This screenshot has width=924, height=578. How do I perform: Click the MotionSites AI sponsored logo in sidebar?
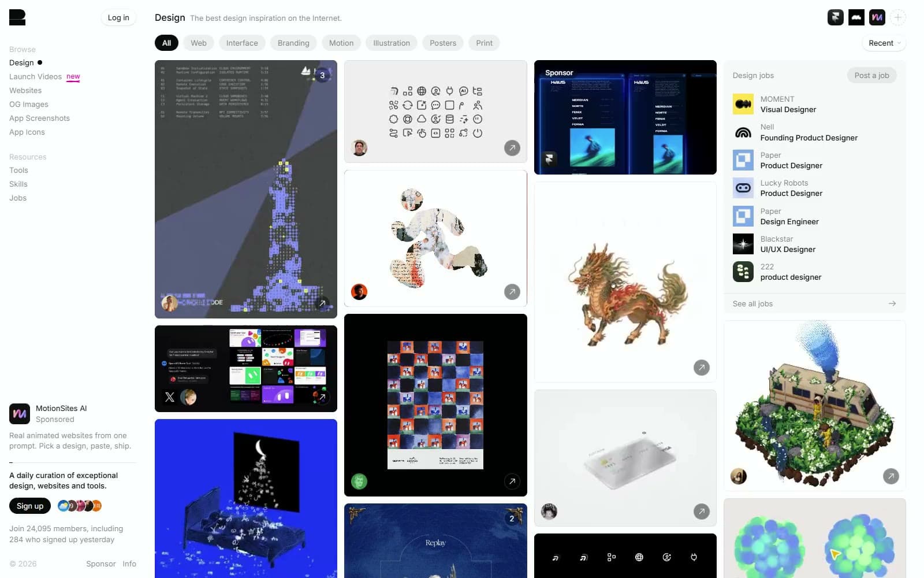point(20,414)
